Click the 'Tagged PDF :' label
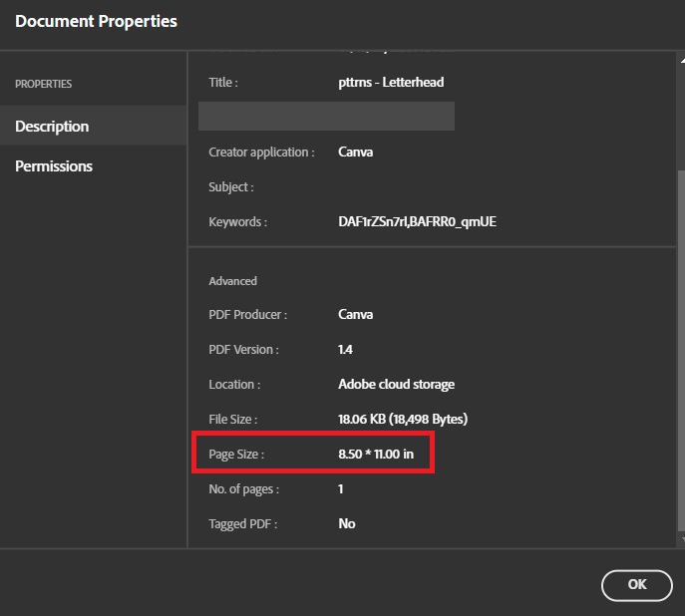The height and width of the screenshot is (616, 685). point(243,524)
